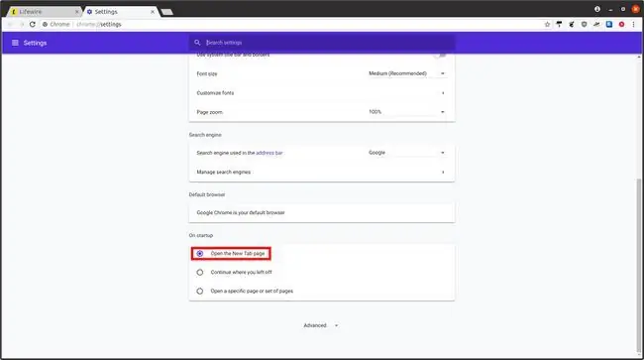
Task: Click Manage search engines label
Action: click(x=224, y=173)
